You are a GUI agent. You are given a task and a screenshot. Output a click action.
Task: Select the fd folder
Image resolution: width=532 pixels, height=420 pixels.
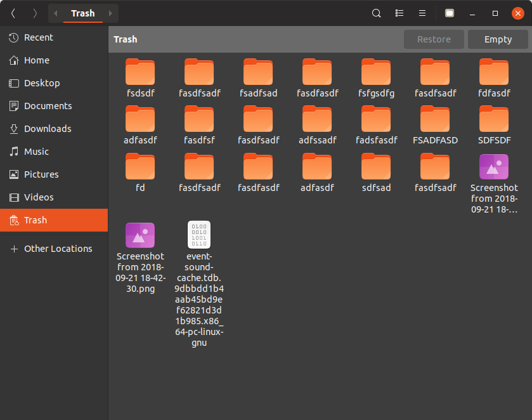[140, 173]
